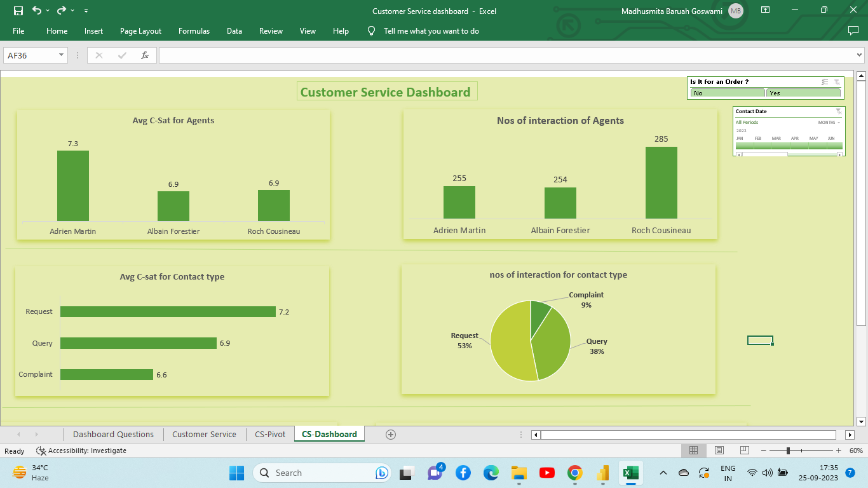Viewport: 868px width, 488px height.
Task: Select 'No' in the Order slicer
Action: pos(727,92)
